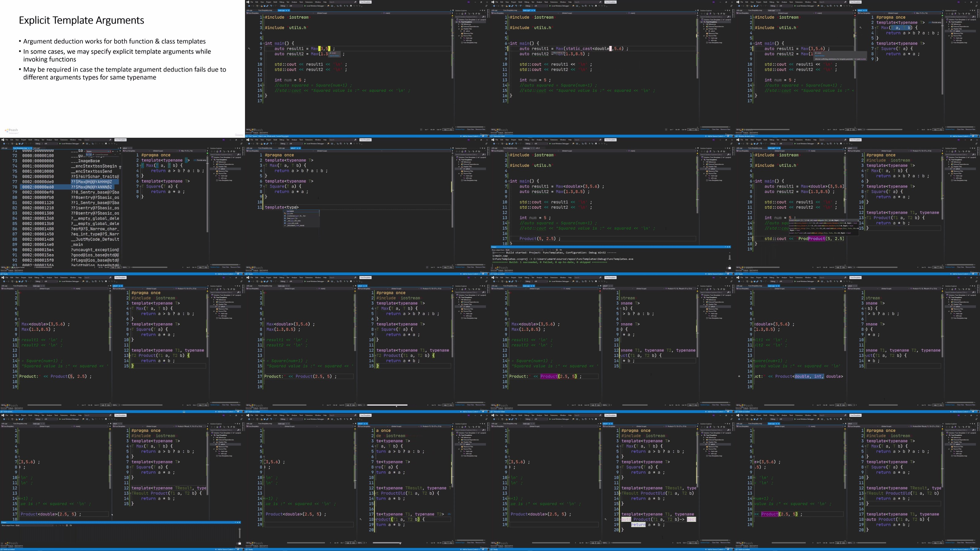
Task: Toggle Match case in the Square find box
Action: 87,155
